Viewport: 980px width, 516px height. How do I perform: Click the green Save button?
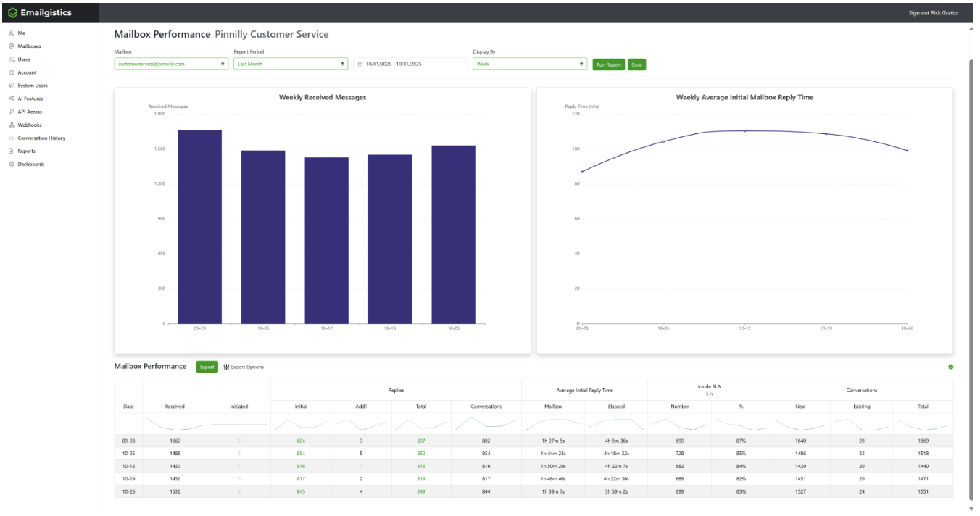[636, 64]
